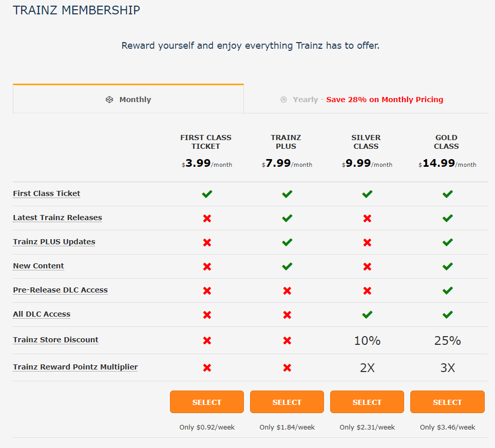Click Trainz Plus Reward Pointz Multiplier red X

pyautogui.click(x=287, y=367)
